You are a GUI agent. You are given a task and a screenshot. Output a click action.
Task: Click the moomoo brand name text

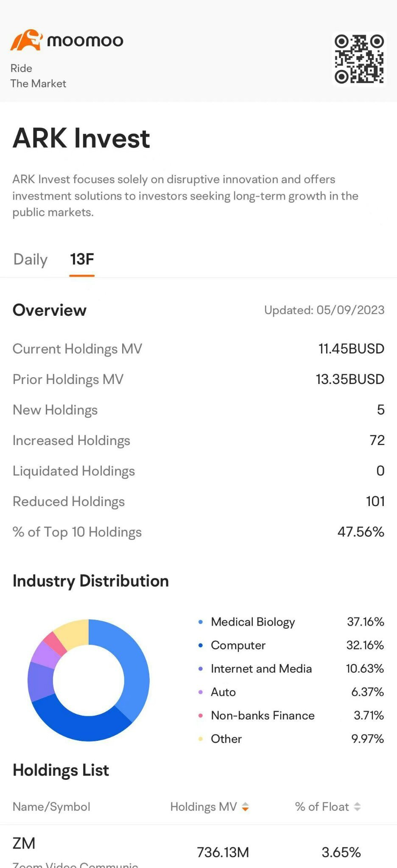click(85, 41)
